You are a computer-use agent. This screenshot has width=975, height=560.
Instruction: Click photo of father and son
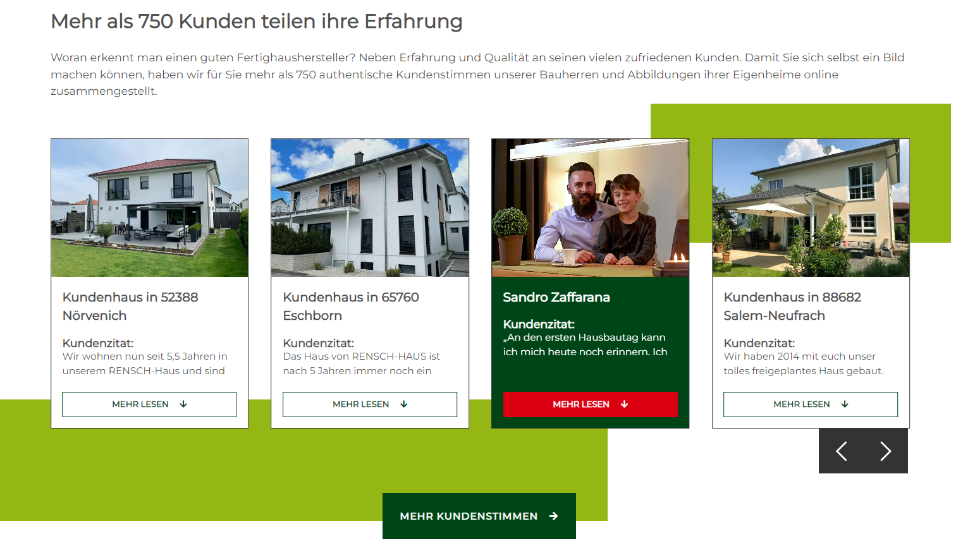(591, 208)
